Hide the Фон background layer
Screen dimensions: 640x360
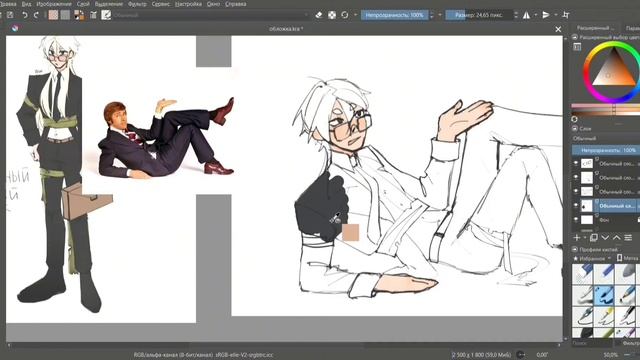[576, 220]
